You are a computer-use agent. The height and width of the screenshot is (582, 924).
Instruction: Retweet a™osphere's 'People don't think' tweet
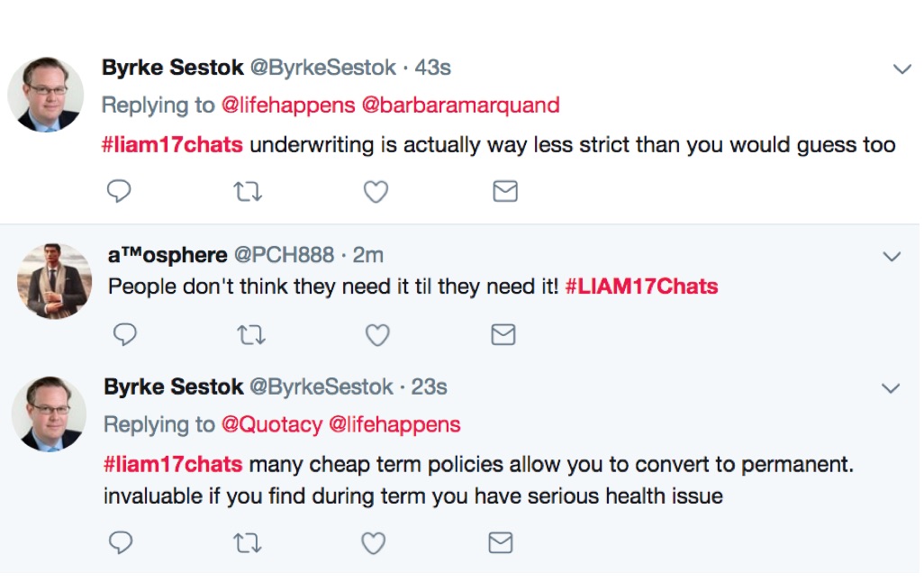click(x=251, y=335)
